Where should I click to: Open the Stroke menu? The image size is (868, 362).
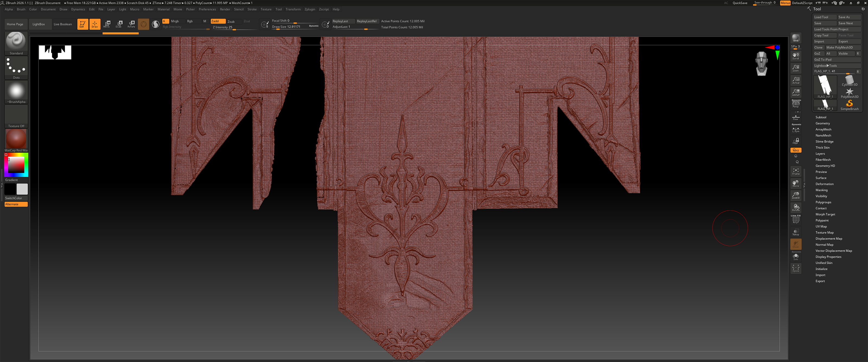[252, 9]
